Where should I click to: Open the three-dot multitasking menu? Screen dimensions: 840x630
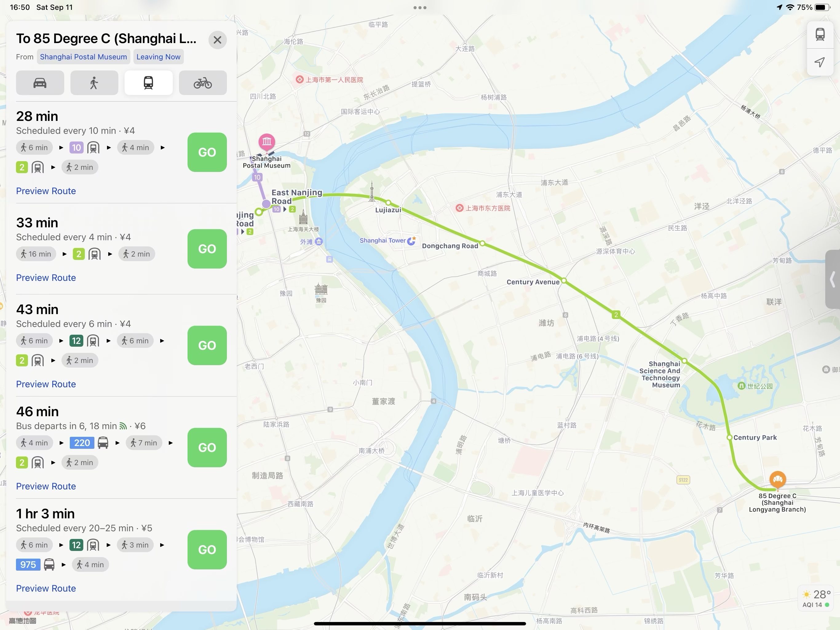coord(420,8)
